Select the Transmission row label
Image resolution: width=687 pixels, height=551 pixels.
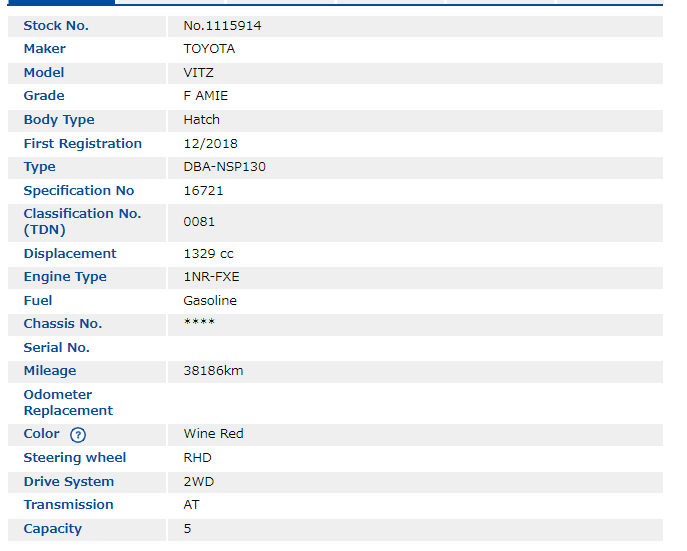(x=68, y=505)
